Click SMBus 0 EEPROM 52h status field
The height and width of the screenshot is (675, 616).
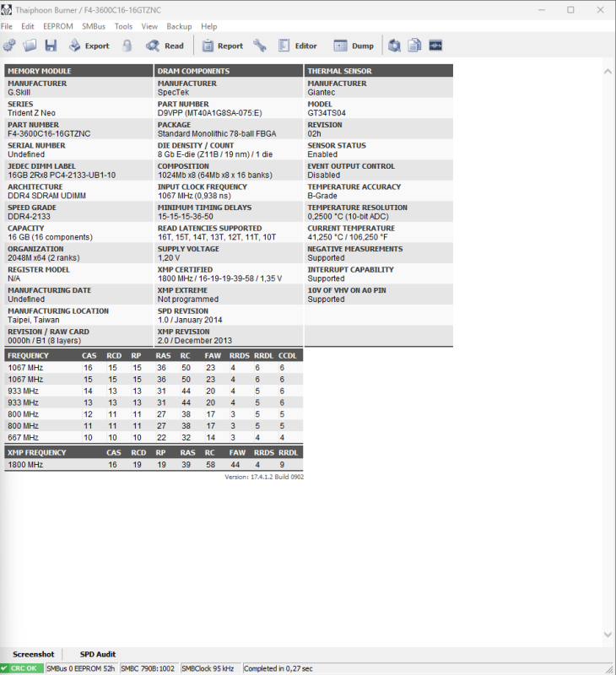click(x=80, y=668)
